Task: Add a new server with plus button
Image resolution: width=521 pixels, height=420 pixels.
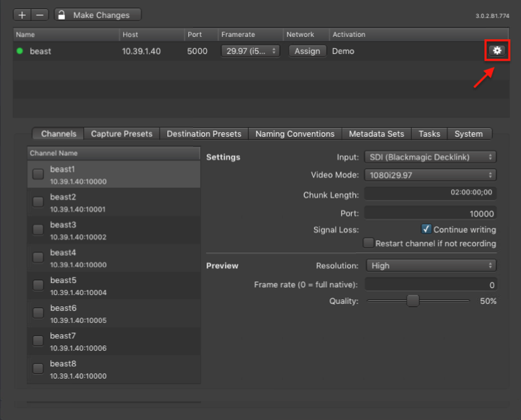Action: [22, 15]
